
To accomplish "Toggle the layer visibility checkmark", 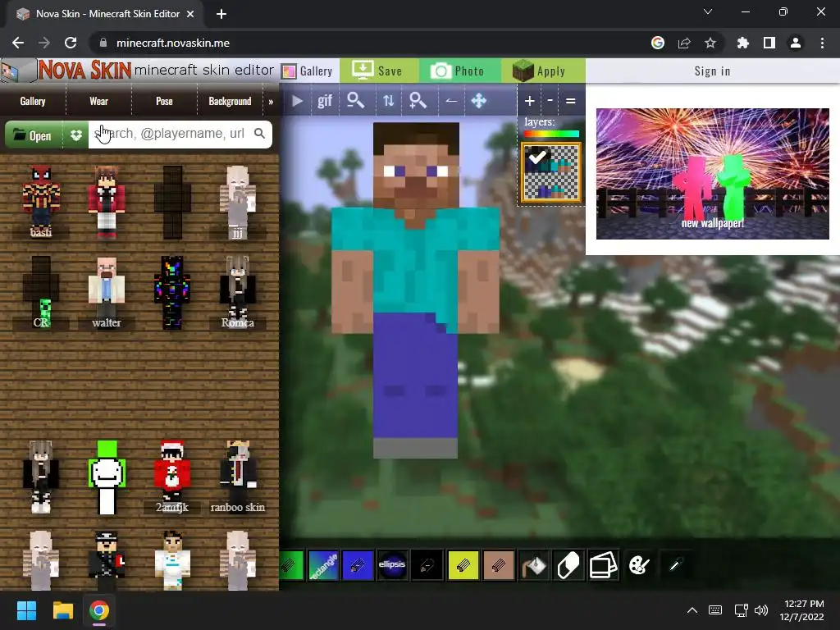I will tap(537, 157).
